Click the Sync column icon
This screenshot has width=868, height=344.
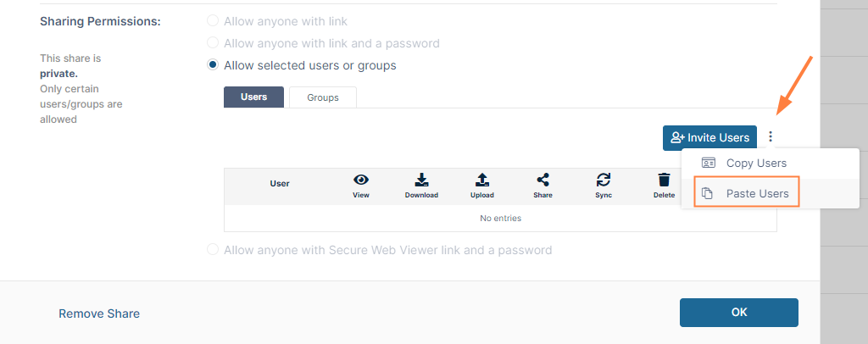tap(604, 180)
